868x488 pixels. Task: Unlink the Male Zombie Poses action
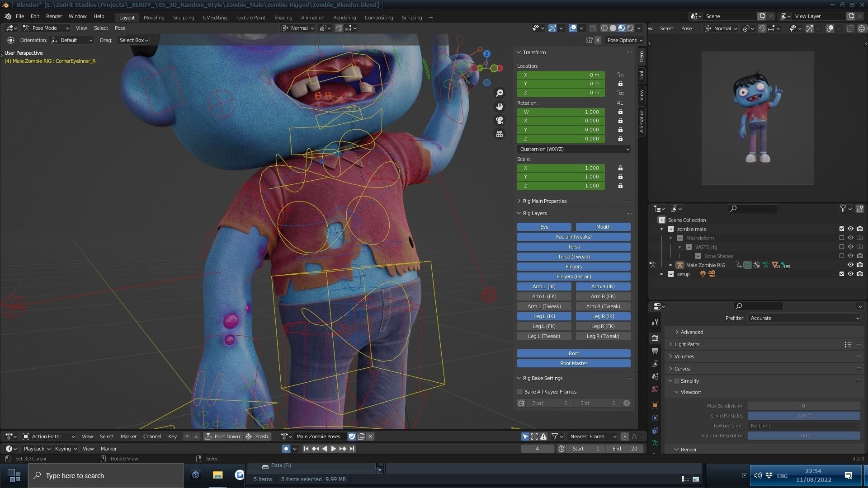click(370, 436)
